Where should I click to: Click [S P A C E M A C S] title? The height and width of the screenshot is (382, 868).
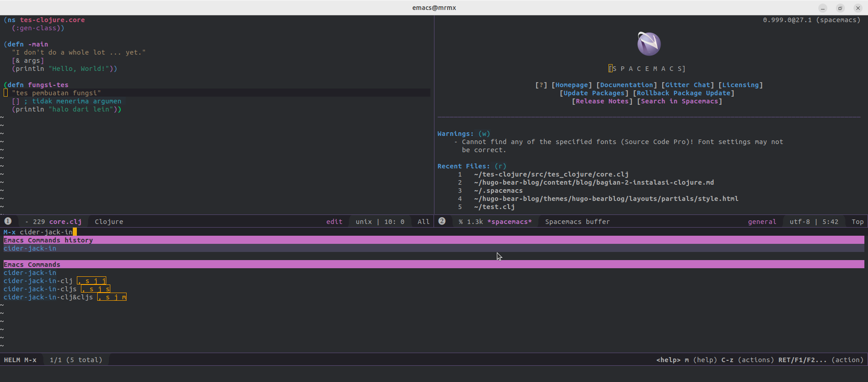click(647, 69)
